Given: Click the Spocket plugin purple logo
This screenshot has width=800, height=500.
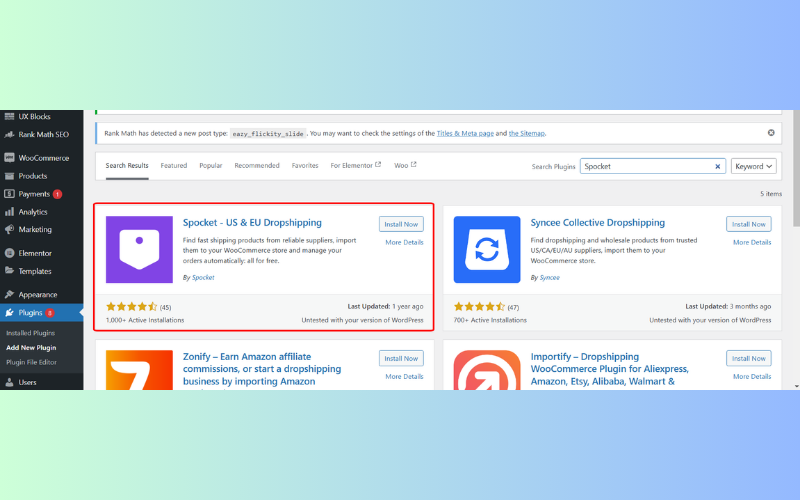Looking at the screenshot, I should [x=139, y=249].
